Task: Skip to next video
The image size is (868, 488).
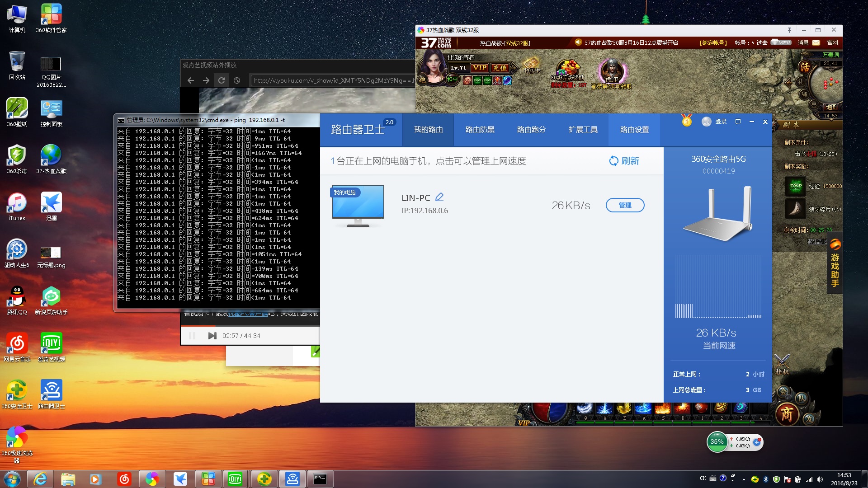Action: pyautogui.click(x=212, y=336)
